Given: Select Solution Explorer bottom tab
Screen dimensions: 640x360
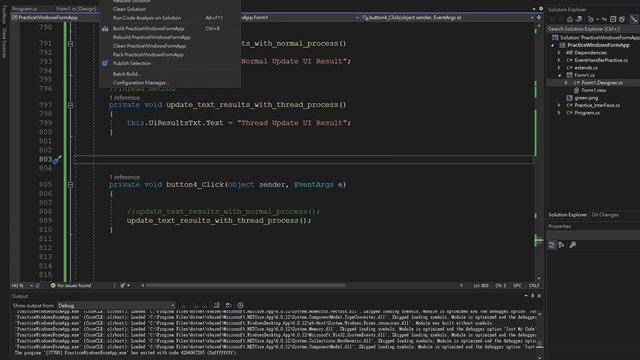Looking at the screenshot, I should coord(567,215).
